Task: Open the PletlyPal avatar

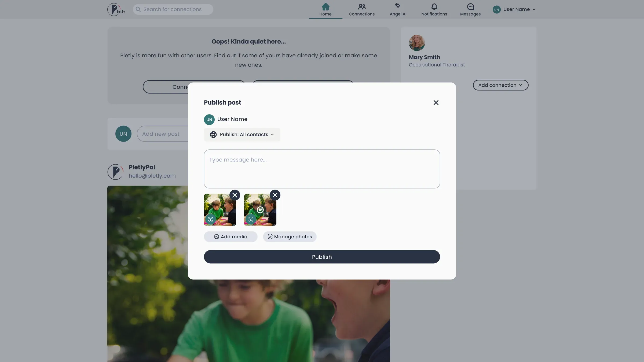Action: (115, 172)
